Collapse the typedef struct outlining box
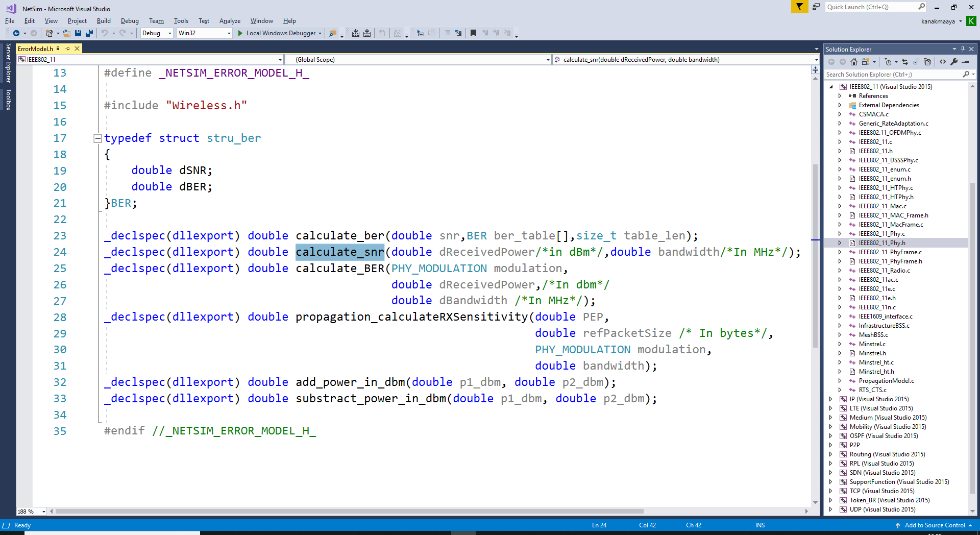Screen dimensions: 980x535 pyautogui.click(x=97, y=138)
